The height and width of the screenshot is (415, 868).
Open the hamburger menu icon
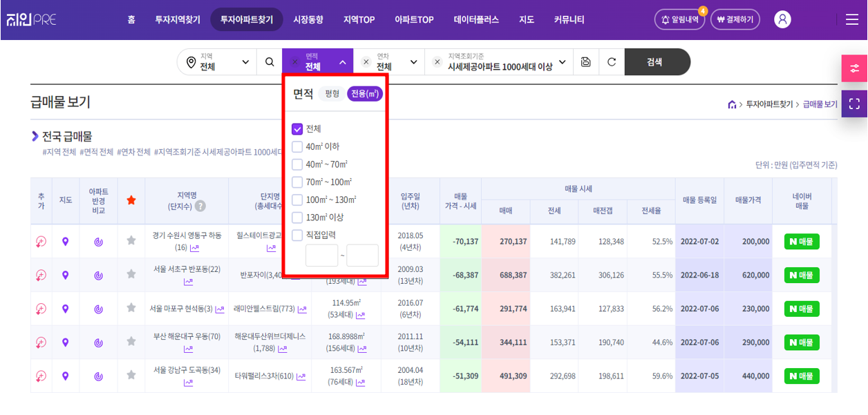[851, 19]
